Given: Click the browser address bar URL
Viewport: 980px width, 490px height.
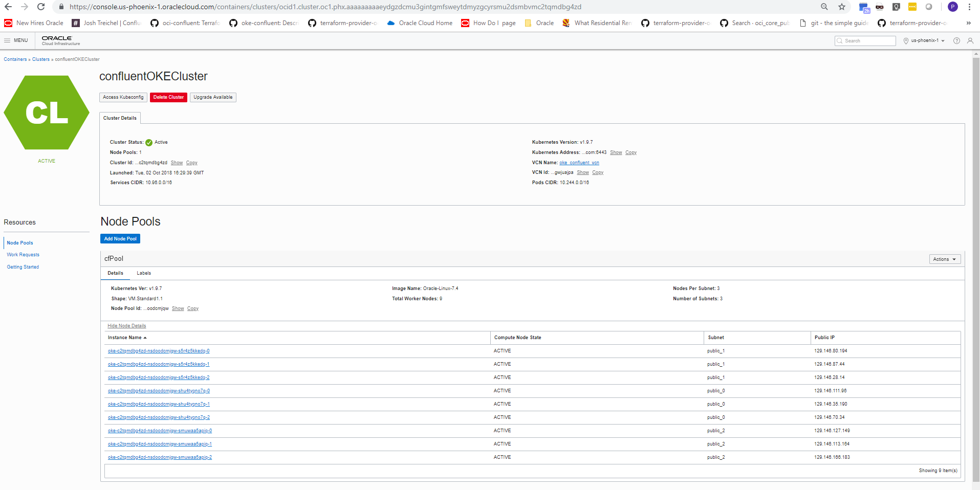Looking at the screenshot, I should point(325,7).
